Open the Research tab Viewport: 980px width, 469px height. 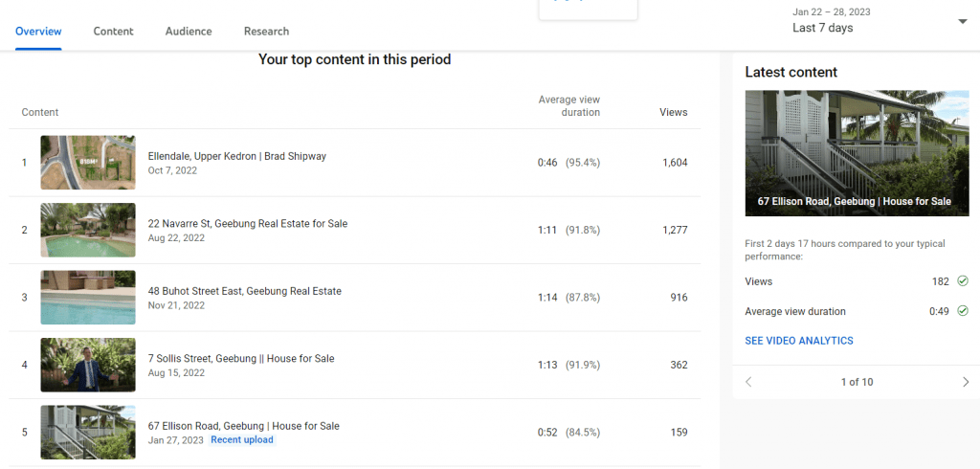266,32
